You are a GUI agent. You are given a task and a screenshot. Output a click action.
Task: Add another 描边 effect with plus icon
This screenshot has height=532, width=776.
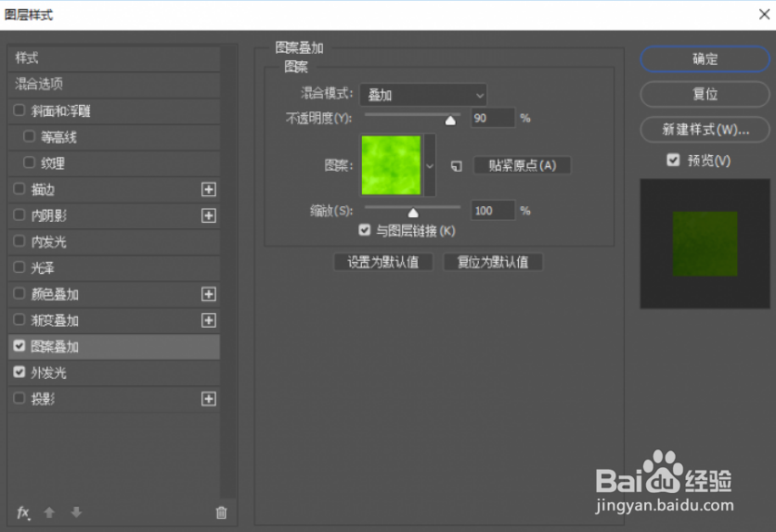[x=209, y=189]
